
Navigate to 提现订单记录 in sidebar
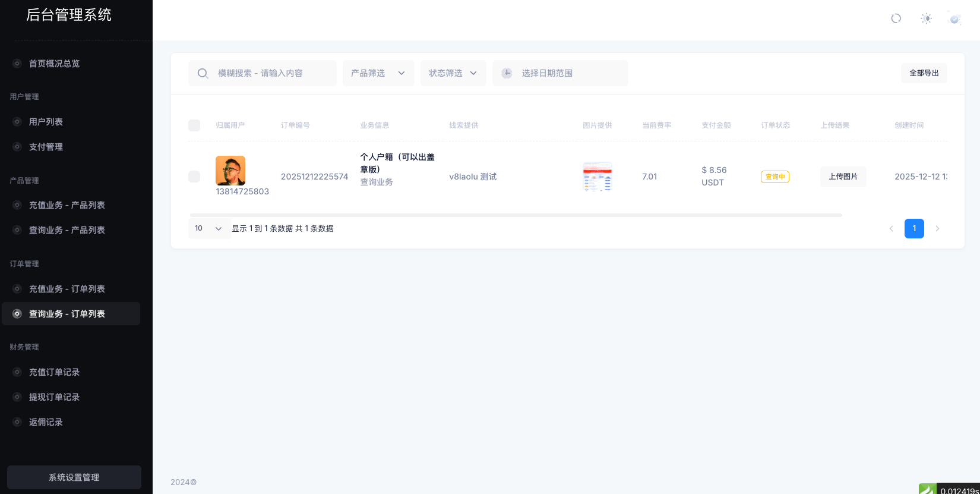[x=54, y=397]
